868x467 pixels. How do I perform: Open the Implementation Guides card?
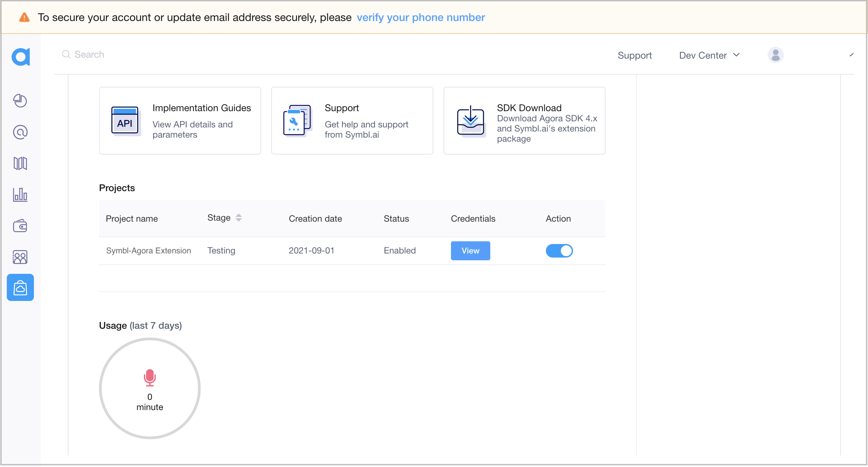(x=180, y=121)
